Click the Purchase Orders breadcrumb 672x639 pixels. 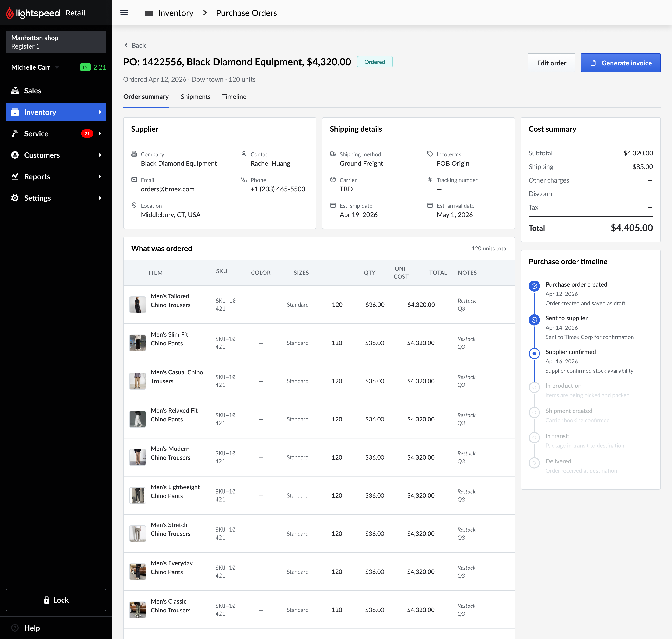point(246,13)
